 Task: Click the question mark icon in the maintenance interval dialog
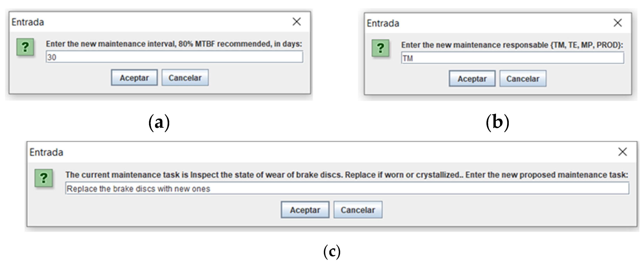(x=25, y=47)
